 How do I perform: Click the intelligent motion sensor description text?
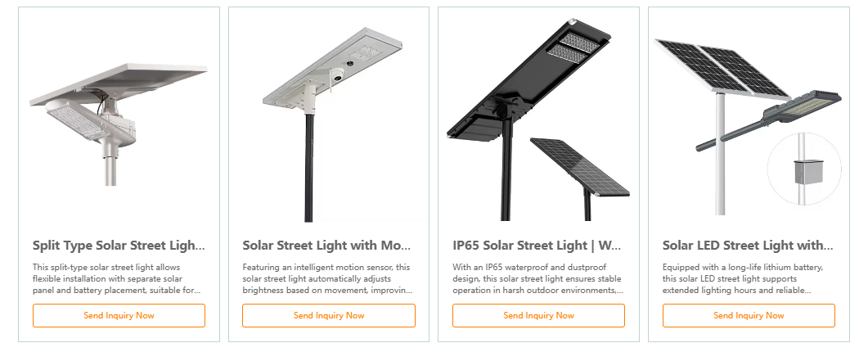pos(328,278)
